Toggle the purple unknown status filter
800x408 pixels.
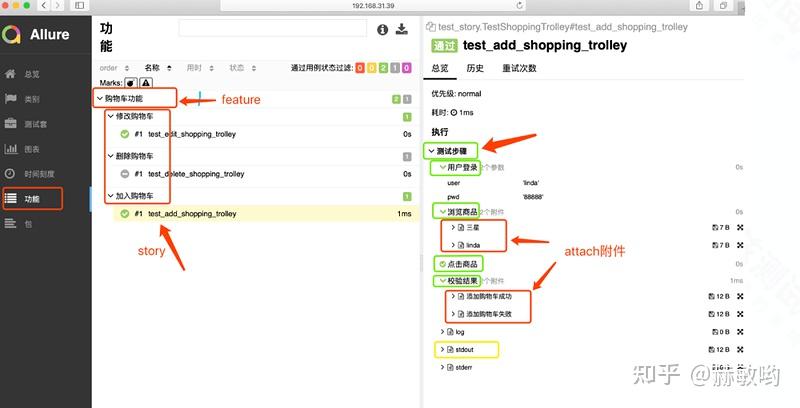(x=407, y=68)
